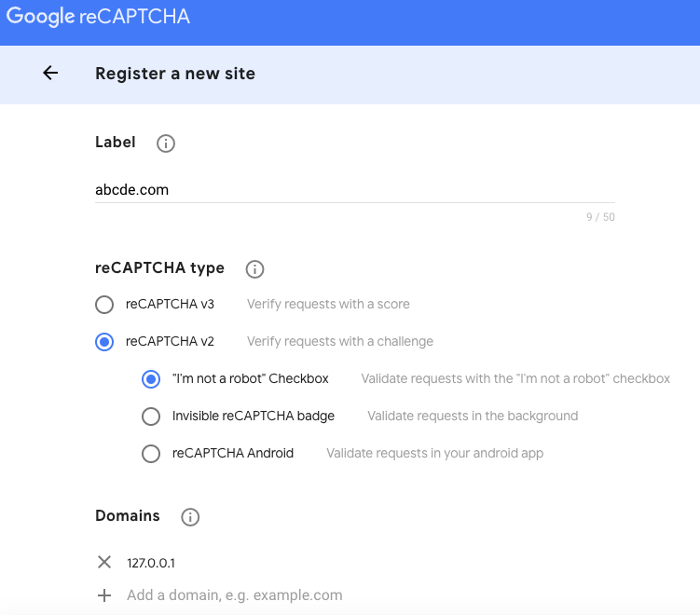Image resolution: width=700 pixels, height=615 pixels.
Task: Open the Domains info icon
Action: click(x=190, y=517)
